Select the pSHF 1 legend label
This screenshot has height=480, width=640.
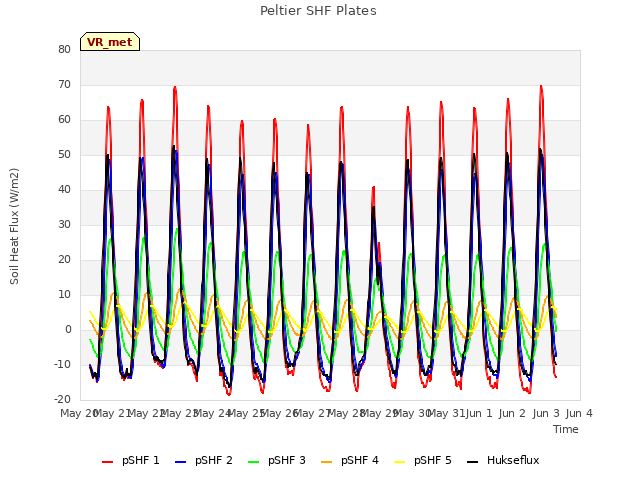click(x=141, y=460)
